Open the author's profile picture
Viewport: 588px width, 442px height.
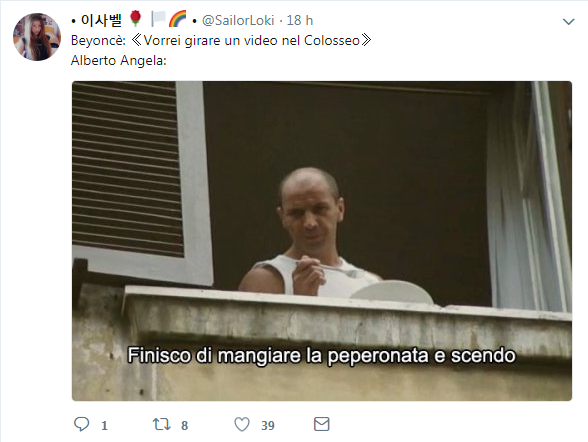37,37
